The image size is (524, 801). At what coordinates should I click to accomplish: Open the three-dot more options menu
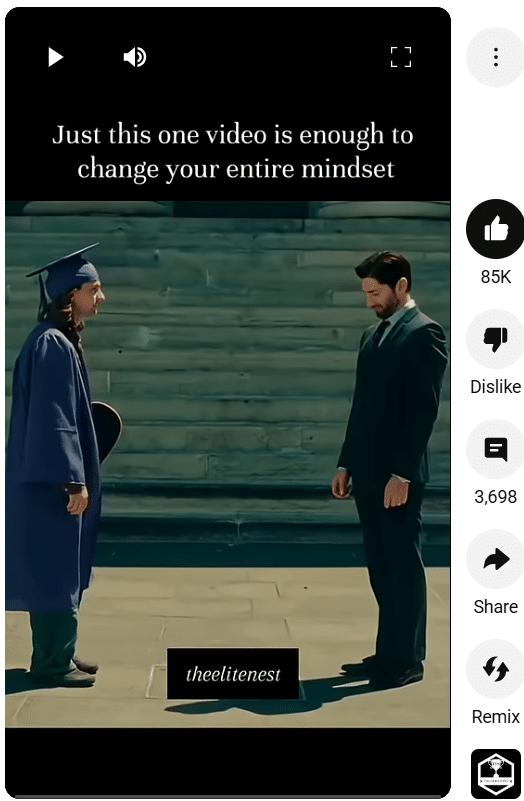pos(496,57)
